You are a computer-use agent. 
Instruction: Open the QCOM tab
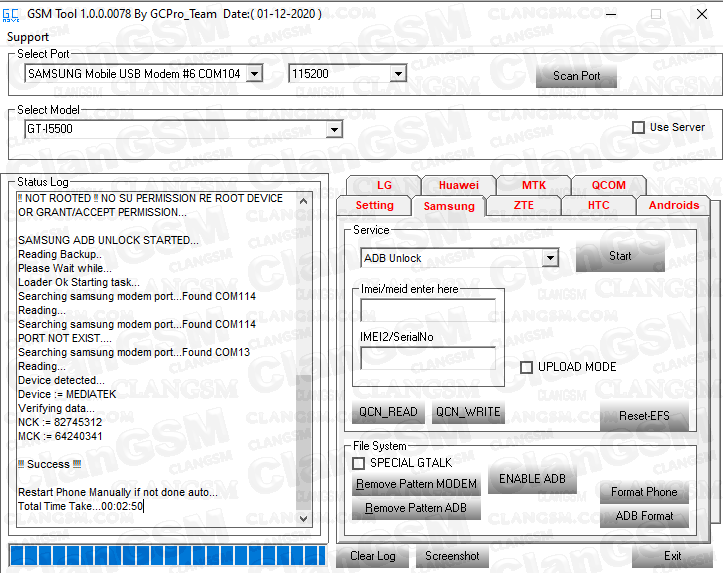tap(609, 185)
